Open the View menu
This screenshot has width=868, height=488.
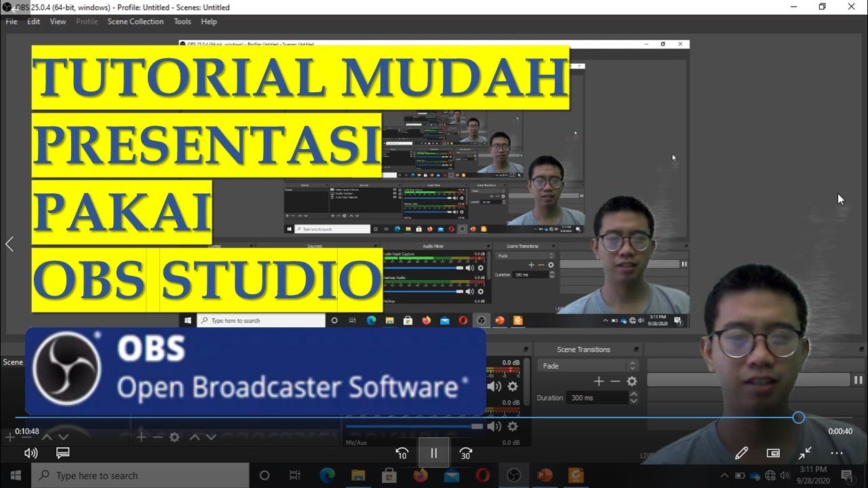tap(58, 22)
